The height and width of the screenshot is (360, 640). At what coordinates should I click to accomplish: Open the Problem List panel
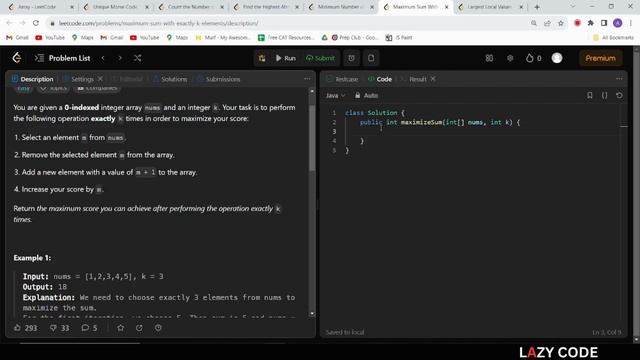coord(62,58)
